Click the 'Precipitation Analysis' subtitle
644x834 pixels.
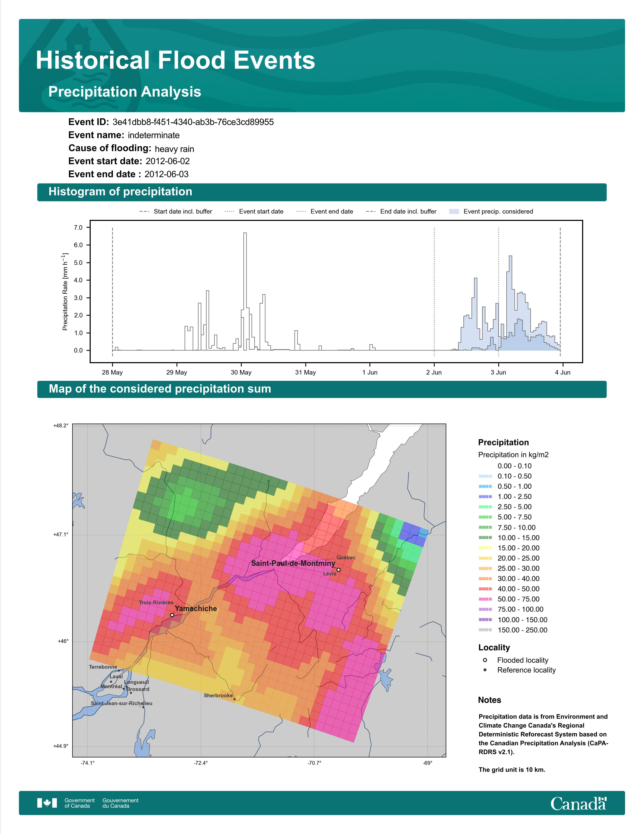[125, 92]
